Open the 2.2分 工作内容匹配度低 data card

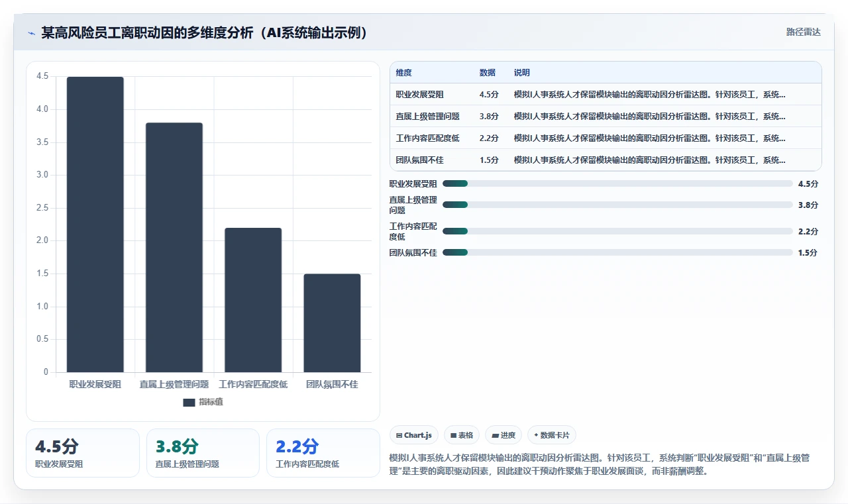[323, 453]
